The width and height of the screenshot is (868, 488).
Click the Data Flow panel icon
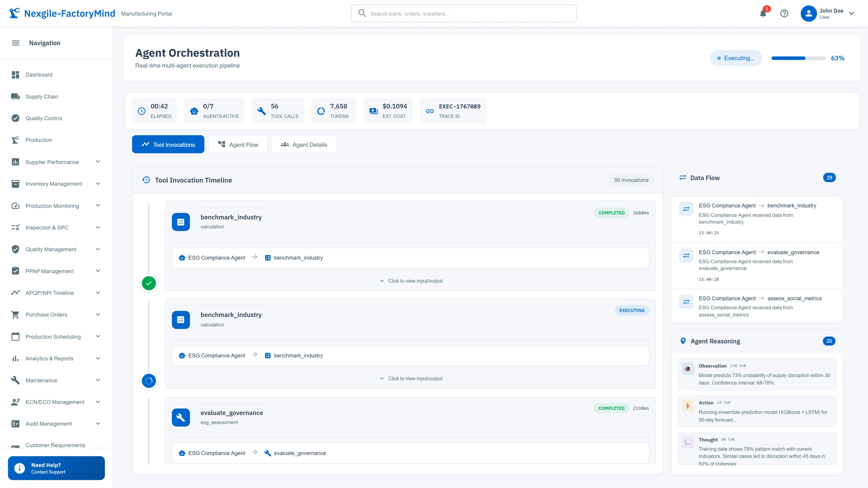pyautogui.click(x=683, y=178)
